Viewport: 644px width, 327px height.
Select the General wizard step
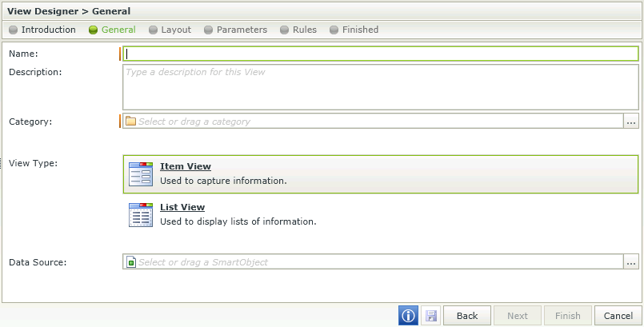click(x=112, y=30)
